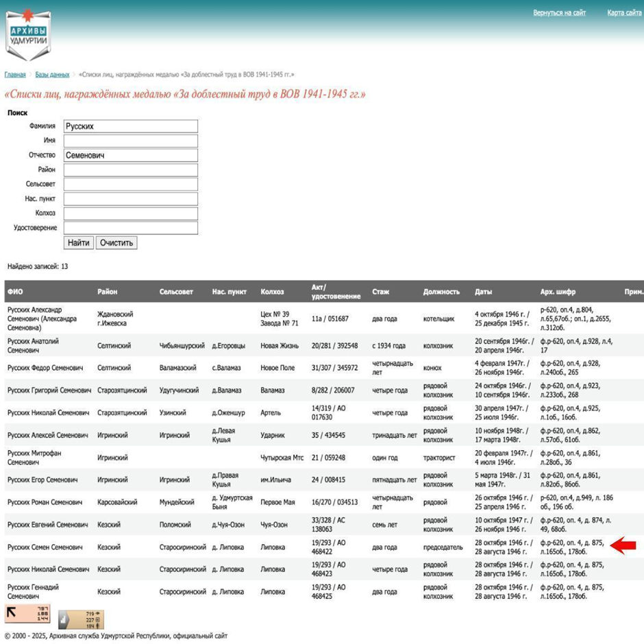The image size is (644, 644).
Task: Click the Нас. пункт input field
Action: click(130, 199)
